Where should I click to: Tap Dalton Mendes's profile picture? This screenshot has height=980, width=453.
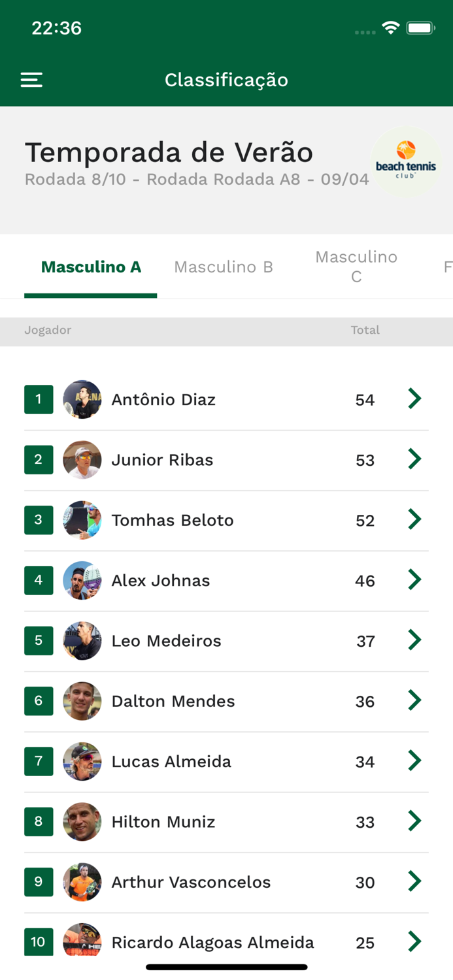82,700
